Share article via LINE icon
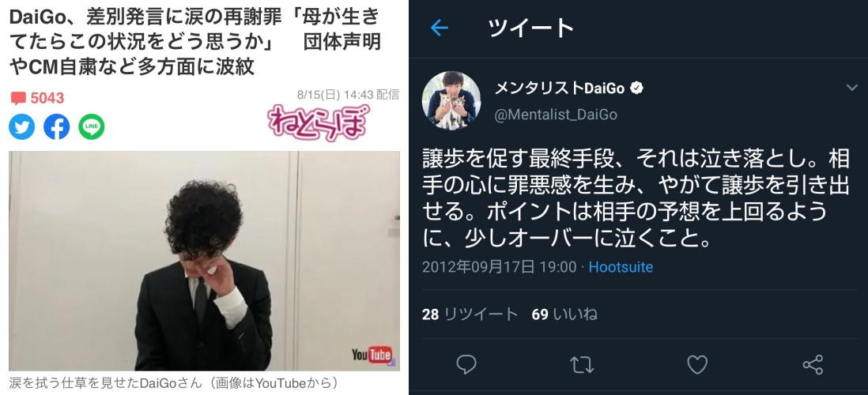Image resolution: width=868 pixels, height=395 pixels. (x=92, y=126)
